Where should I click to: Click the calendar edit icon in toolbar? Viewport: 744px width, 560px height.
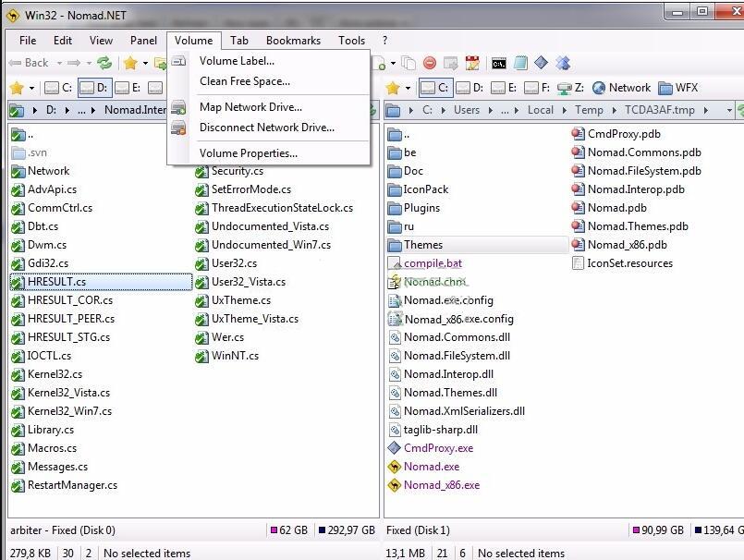coord(472,63)
